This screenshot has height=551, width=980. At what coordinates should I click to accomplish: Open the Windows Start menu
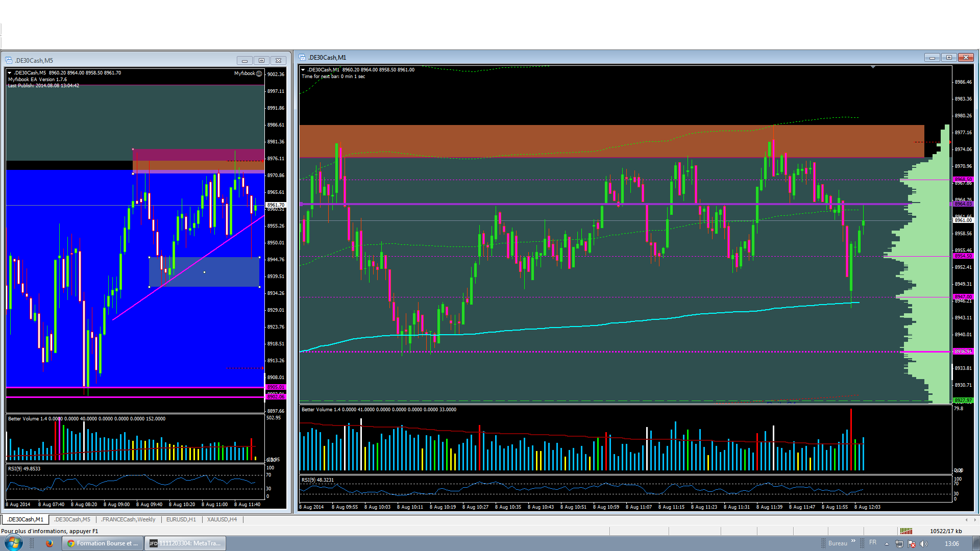[x=14, y=543]
